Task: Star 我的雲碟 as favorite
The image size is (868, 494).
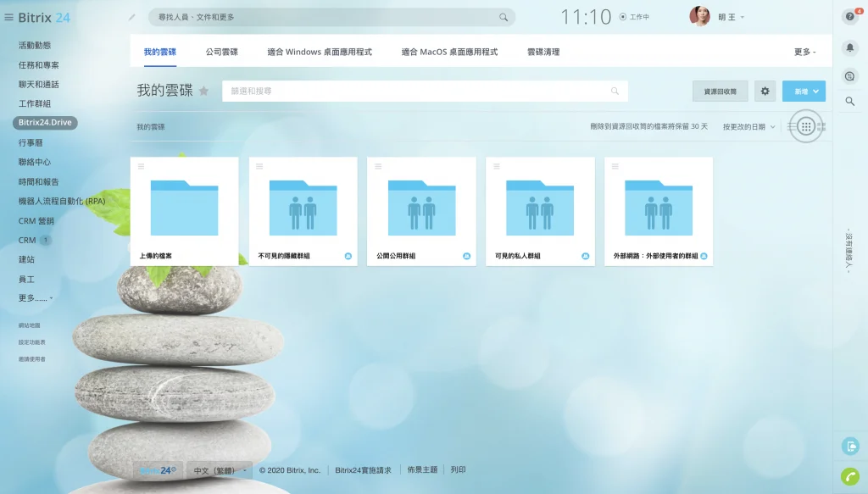Action: click(x=203, y=91)
